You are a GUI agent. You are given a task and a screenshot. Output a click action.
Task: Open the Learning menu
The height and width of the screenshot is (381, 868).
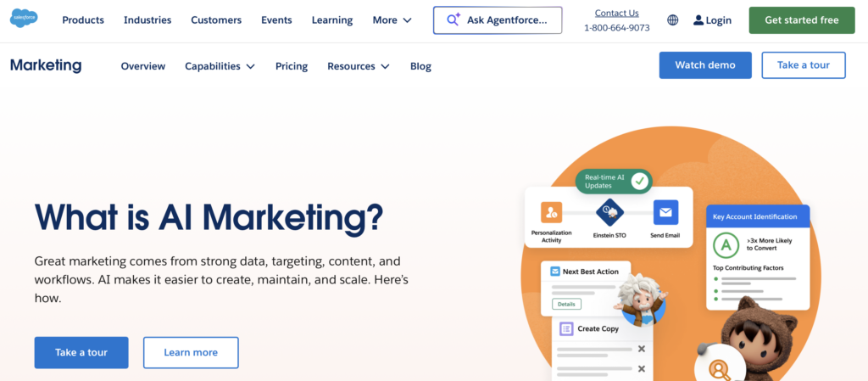[x=332, y=20]
